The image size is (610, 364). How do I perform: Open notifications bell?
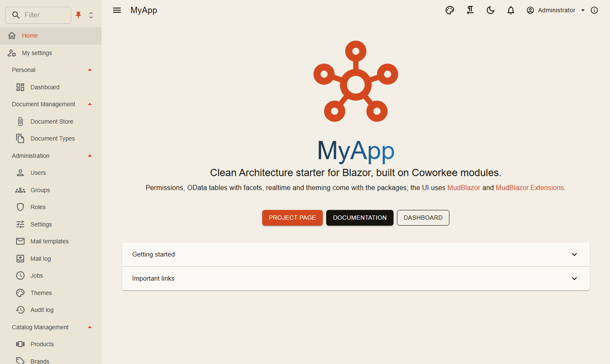[511, 10]
